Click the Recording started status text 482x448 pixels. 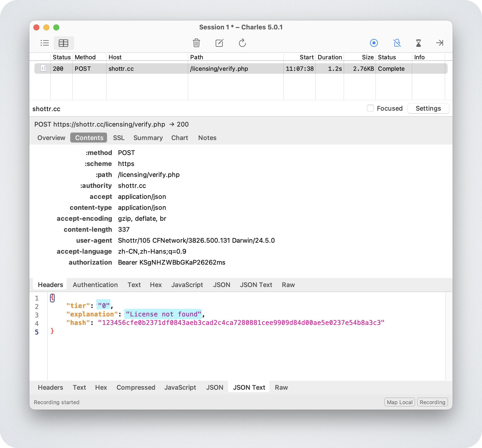tap(57, 402)
